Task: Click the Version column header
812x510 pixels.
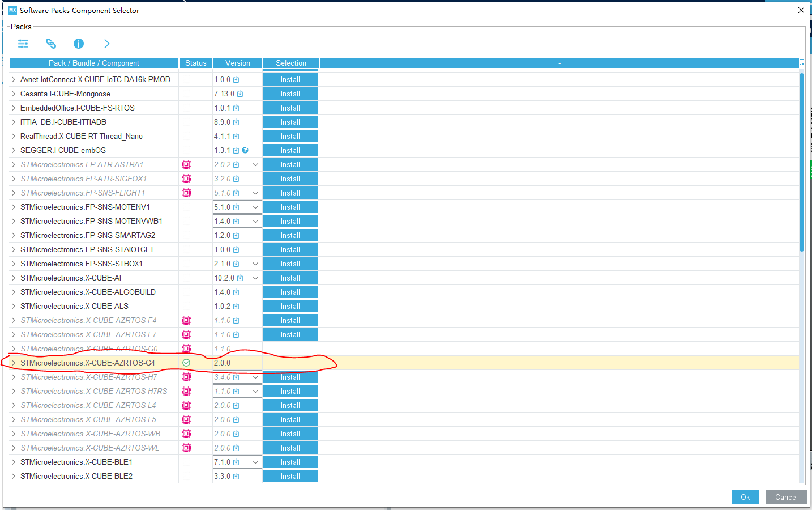Action: pos(238,63)
